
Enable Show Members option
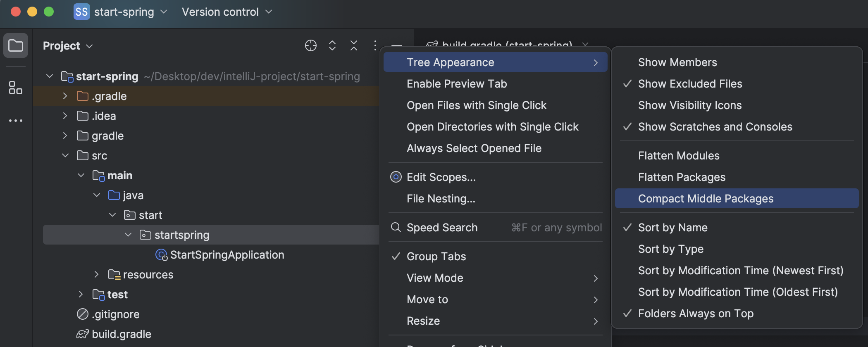[x=737, y=62]
